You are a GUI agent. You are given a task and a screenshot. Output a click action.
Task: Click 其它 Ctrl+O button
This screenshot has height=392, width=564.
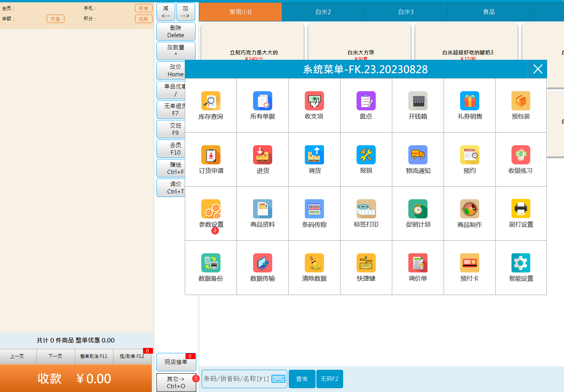pyautogui.click(x=176, y=382)
